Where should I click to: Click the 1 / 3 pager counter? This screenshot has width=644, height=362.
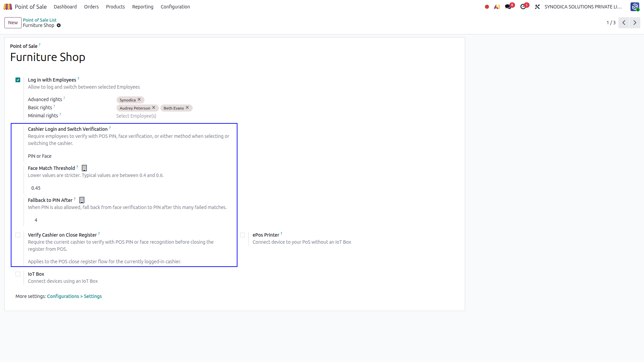coord(611,23)
